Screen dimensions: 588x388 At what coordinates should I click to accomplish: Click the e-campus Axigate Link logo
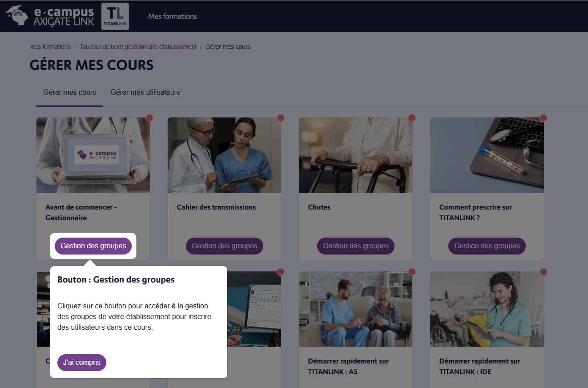click(50, 16)
